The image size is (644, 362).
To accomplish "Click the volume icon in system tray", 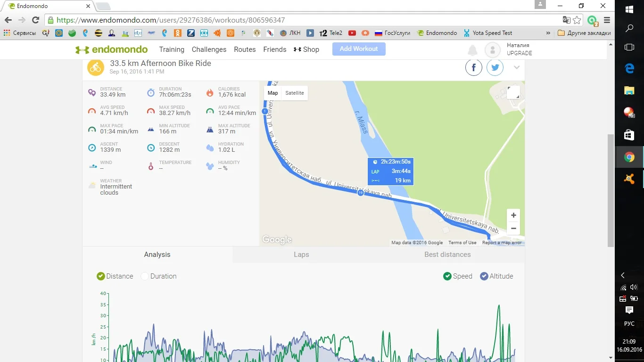I will 634,288.
